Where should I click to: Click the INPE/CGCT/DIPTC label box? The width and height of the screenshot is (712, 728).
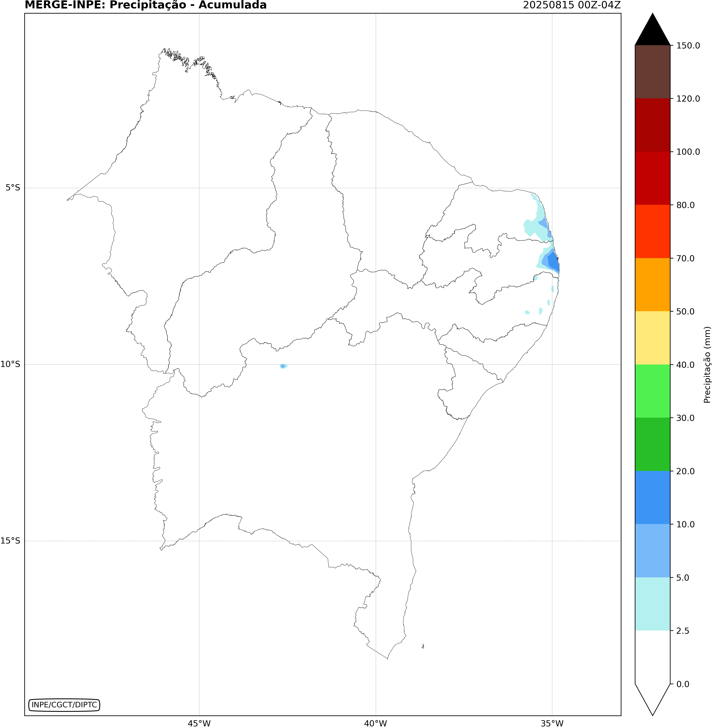coord(64,705)
